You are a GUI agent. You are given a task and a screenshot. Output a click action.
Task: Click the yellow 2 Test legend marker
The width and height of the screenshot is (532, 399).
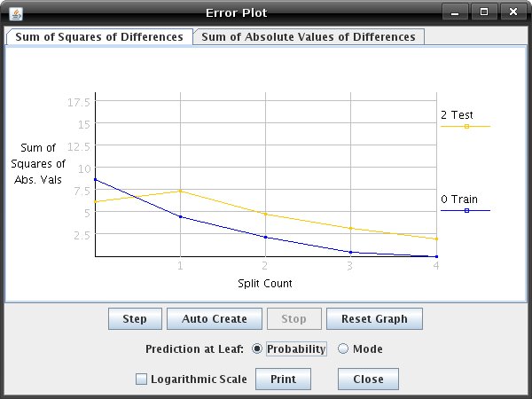(x=466, y=127)
